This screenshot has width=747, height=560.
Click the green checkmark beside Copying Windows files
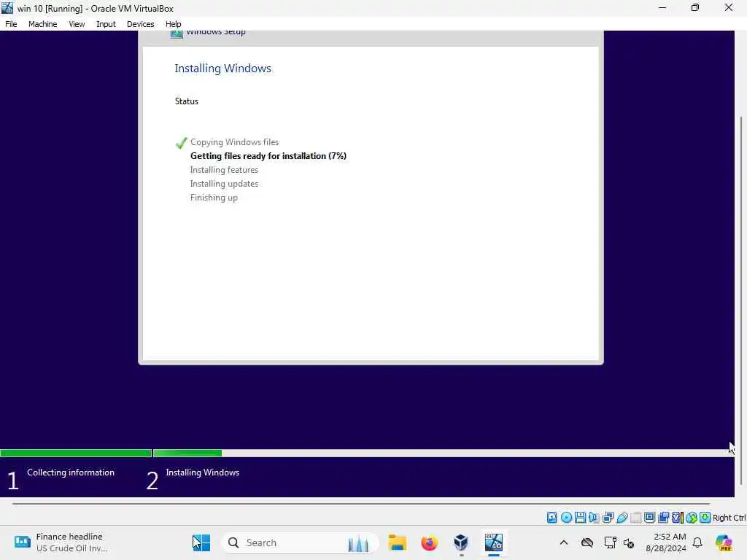click(x=182, y=143)
